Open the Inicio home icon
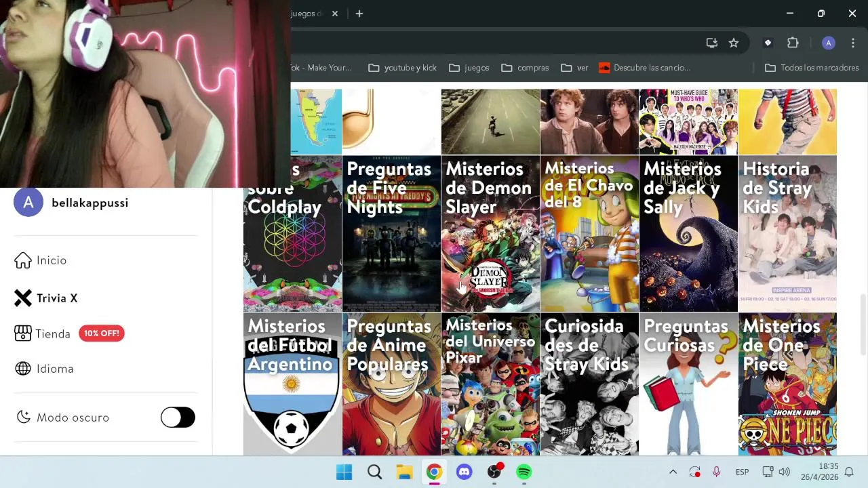The width and height of the screenshot is (868, 488). 23,260
